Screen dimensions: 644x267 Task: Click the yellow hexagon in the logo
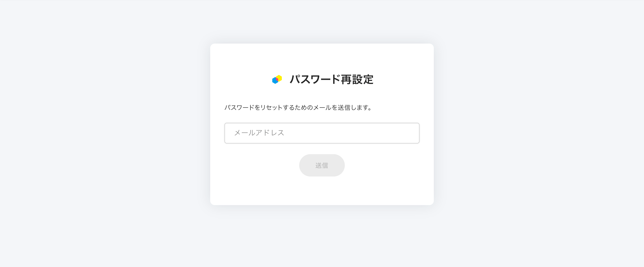click(280, 78)
